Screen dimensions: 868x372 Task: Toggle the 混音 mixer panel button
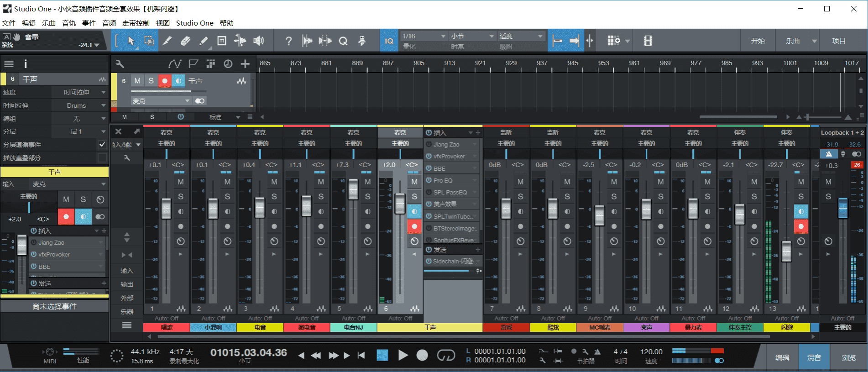coord(814,358)
